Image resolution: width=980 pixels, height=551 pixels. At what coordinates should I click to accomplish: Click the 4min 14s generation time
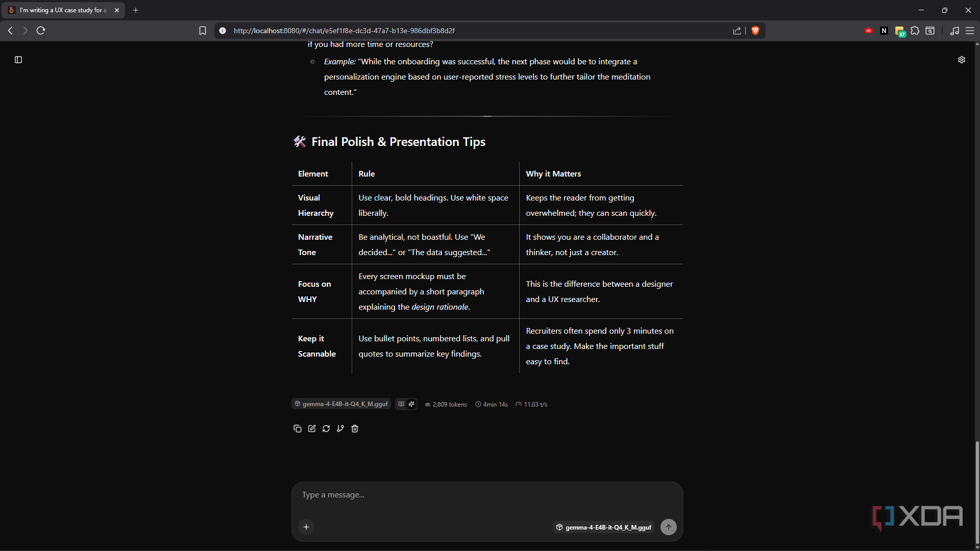tap(492, 404)
